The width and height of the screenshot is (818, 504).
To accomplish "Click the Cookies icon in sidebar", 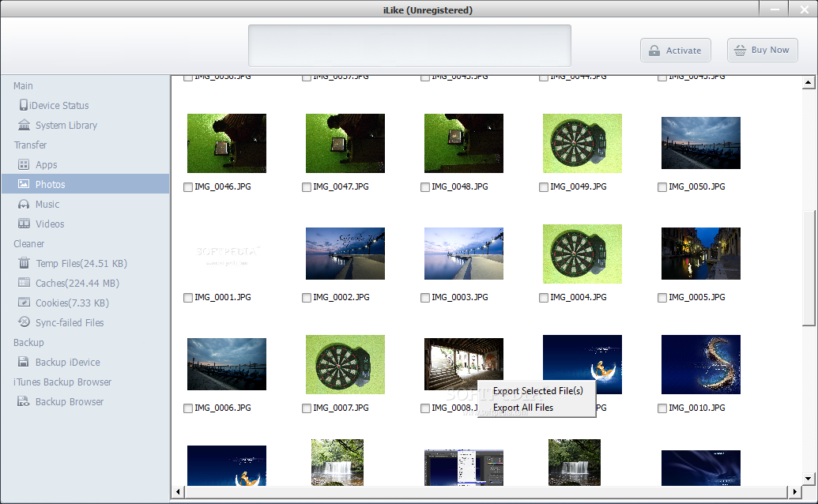I will click(24, 303).
